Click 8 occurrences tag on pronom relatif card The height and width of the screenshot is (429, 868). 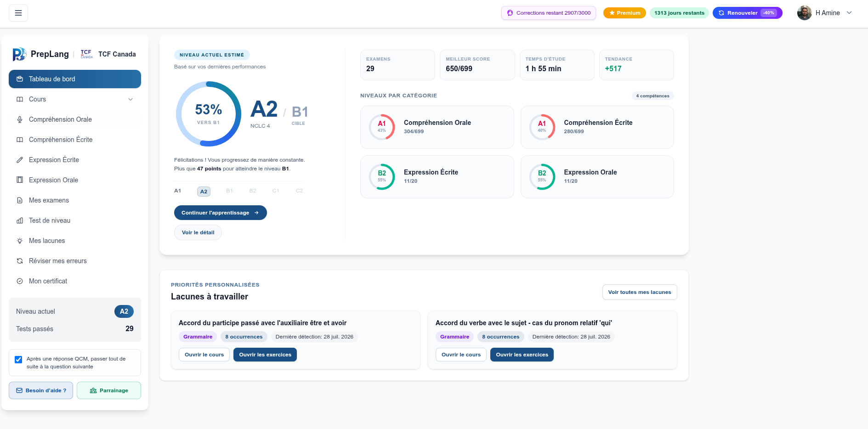501,337
